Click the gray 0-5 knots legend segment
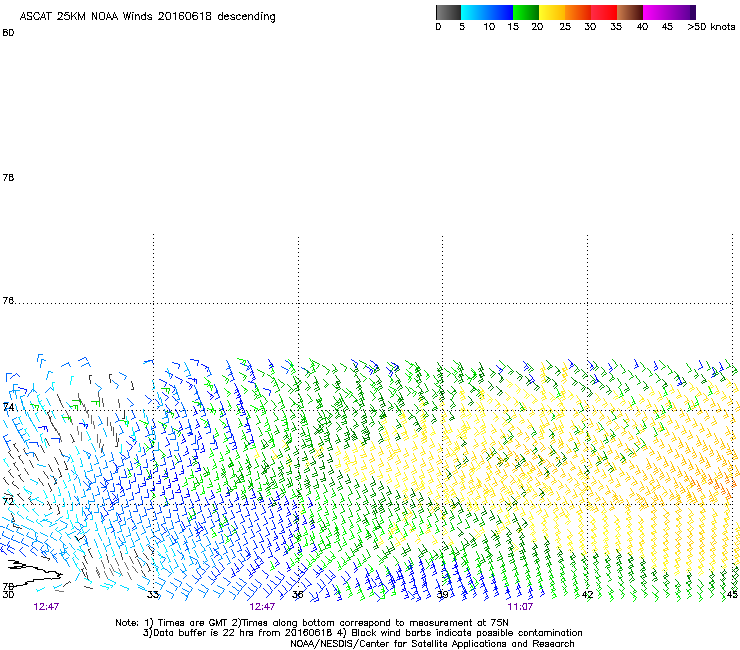Screen dimensions: 740x650 tap(448, 12)
